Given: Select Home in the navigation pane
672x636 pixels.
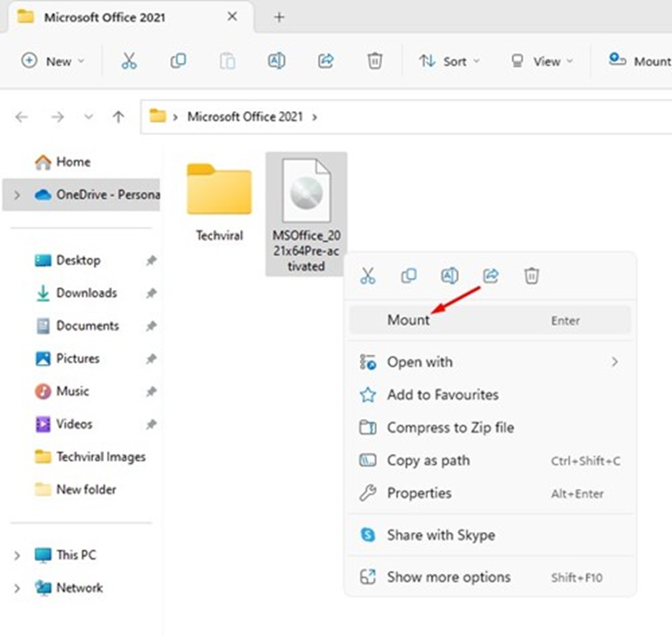Looking at the screenshot, I should coord(73,162).
